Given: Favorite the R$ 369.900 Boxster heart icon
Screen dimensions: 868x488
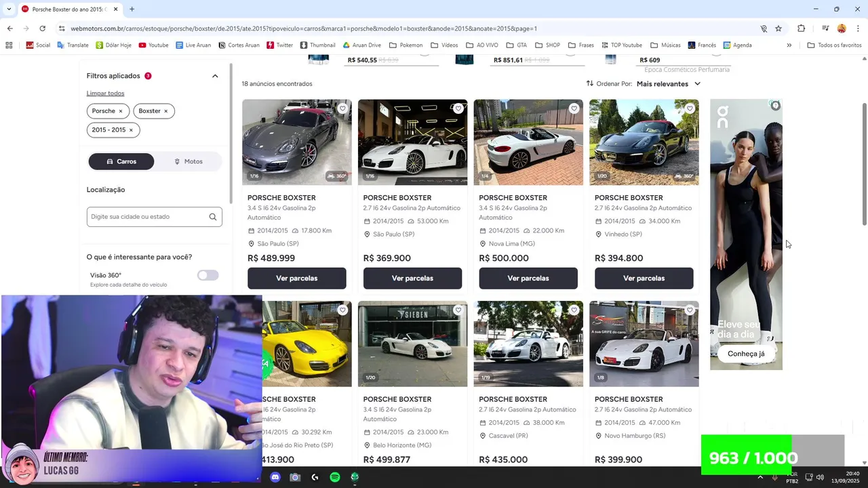Looking at the screenshot, I should point(458,108).
